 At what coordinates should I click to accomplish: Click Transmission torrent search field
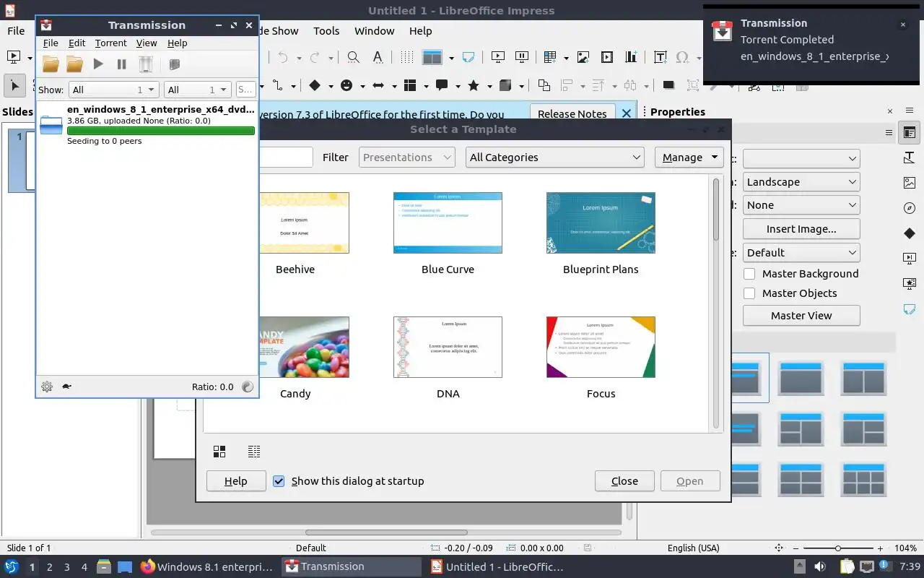pyautogui.click(x=245, y=90)
